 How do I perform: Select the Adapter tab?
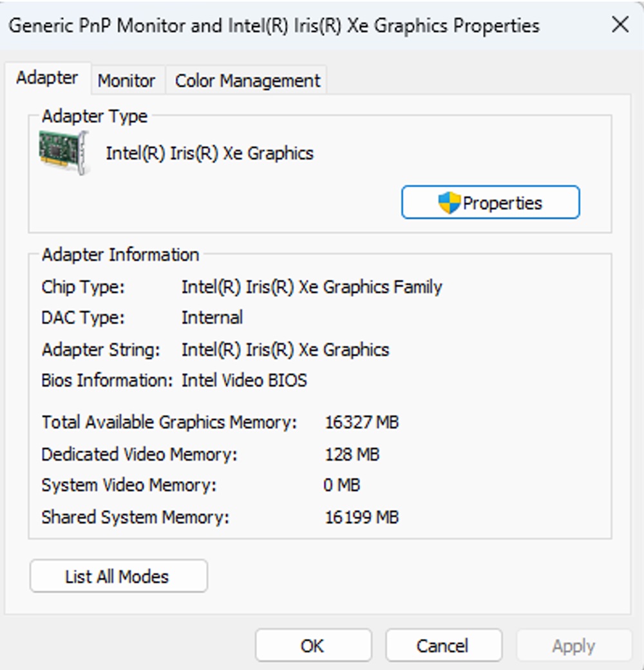[x=48, y=77]
